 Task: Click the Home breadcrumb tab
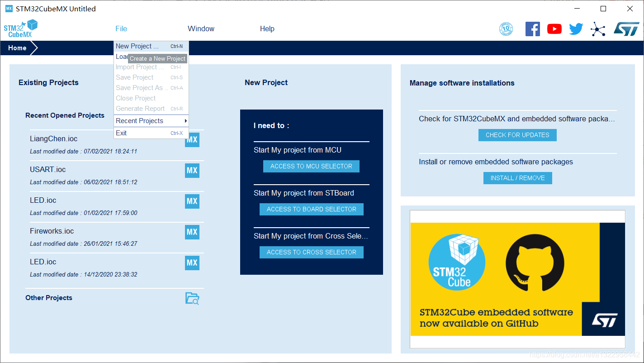17,48
